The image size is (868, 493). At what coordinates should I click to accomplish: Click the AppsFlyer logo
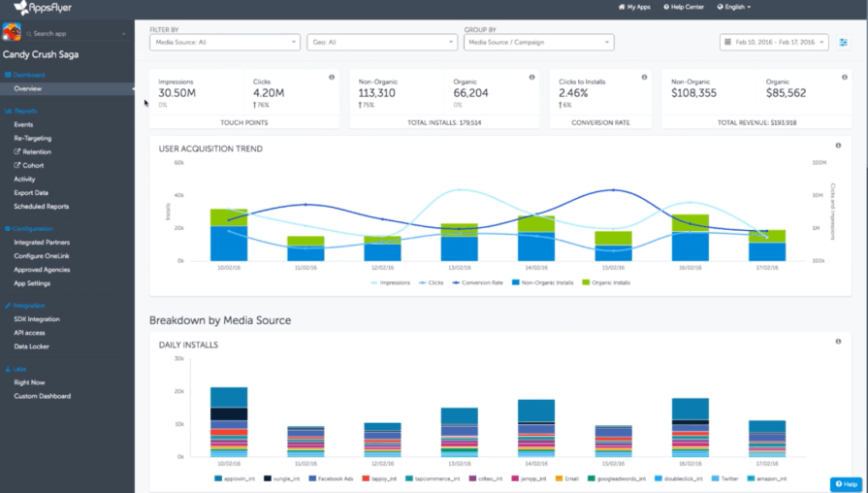tap(43, 8)
